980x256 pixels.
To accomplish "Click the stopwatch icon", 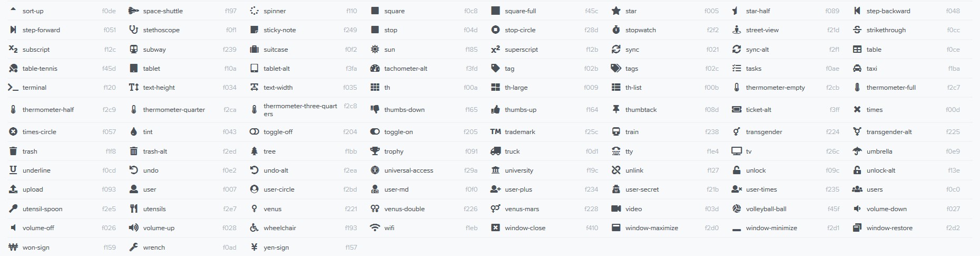I will tap(616, 30).
